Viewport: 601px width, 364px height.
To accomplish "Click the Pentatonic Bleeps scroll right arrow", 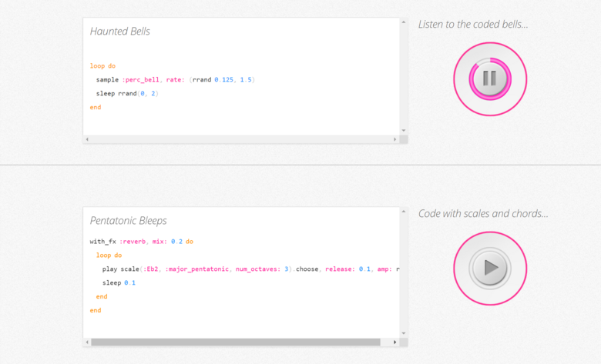I will pos(395,342).
